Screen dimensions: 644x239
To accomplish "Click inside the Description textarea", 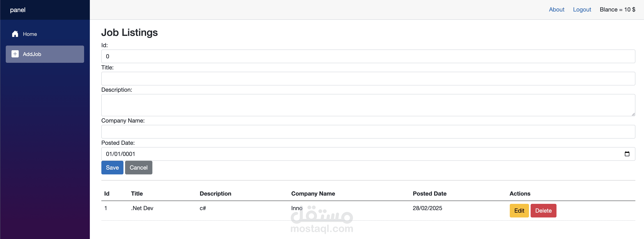I will (x=368, y=105).
